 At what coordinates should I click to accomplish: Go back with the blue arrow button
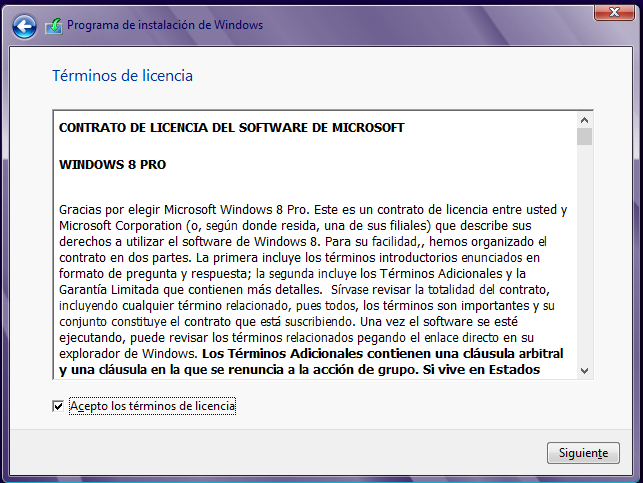point(24,27)
